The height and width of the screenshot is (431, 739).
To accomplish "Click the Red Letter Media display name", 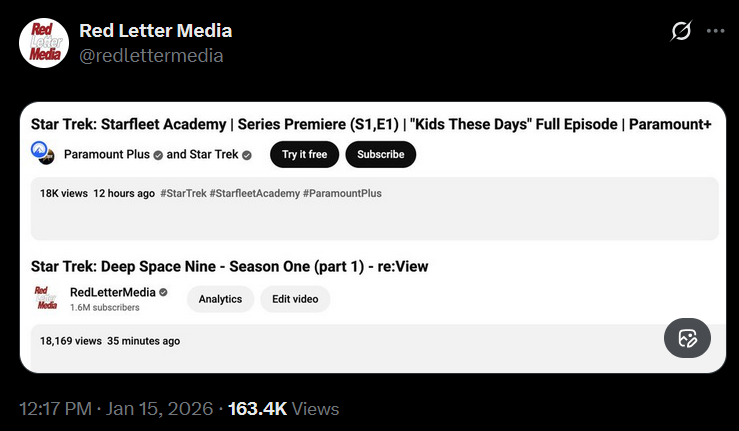I will pos(156,31).
